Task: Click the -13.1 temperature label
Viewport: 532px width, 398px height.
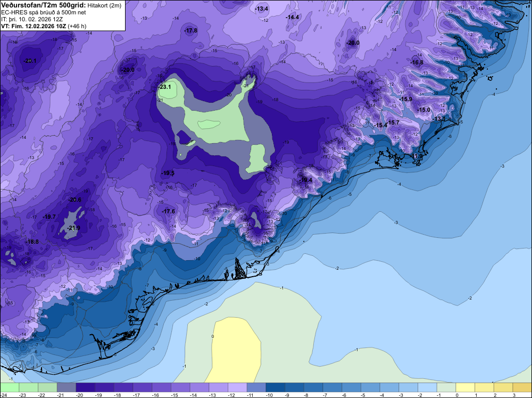Action: point(440,119)
